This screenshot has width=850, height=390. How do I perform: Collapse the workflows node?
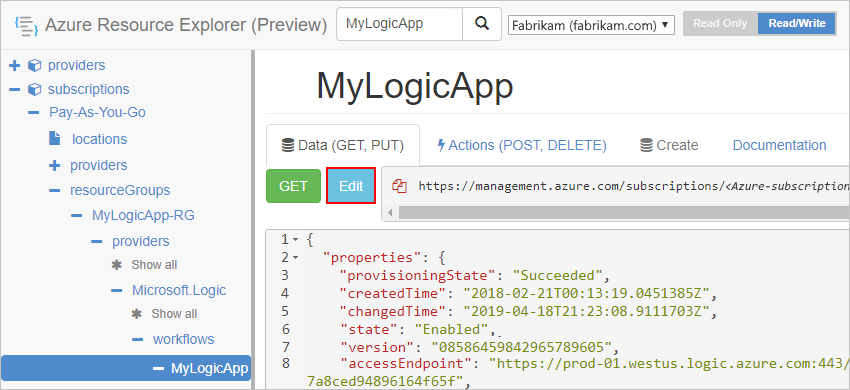coord(138,340)
